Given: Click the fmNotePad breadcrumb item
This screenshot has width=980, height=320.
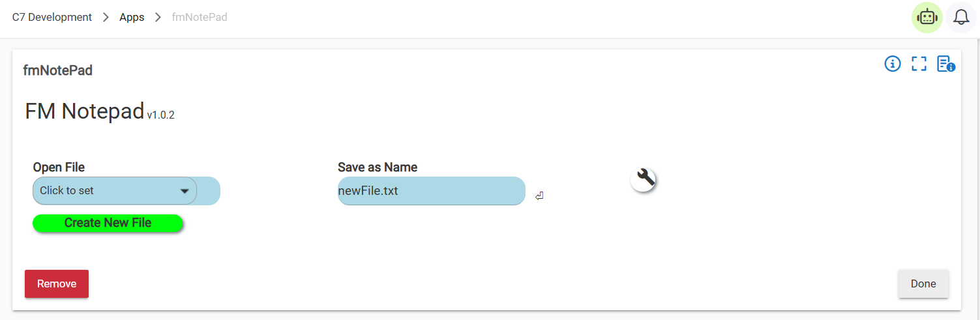Looking at the screenshot, I should point(200,18).
